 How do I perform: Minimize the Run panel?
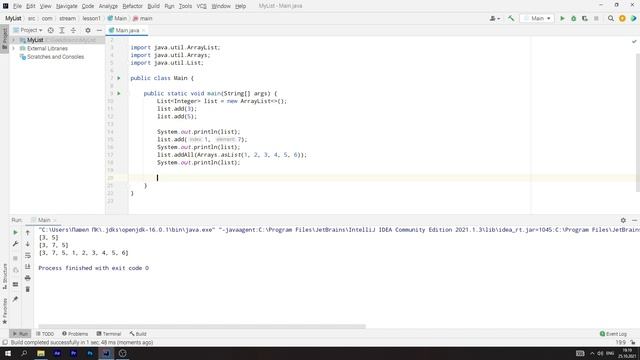coord(635,220)
